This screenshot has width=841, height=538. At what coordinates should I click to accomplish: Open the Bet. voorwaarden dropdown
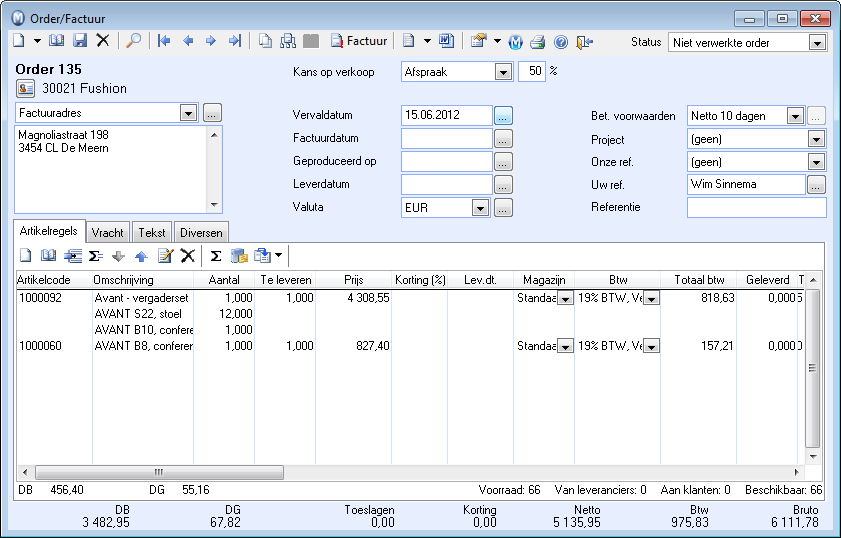(x=795, y=116)
